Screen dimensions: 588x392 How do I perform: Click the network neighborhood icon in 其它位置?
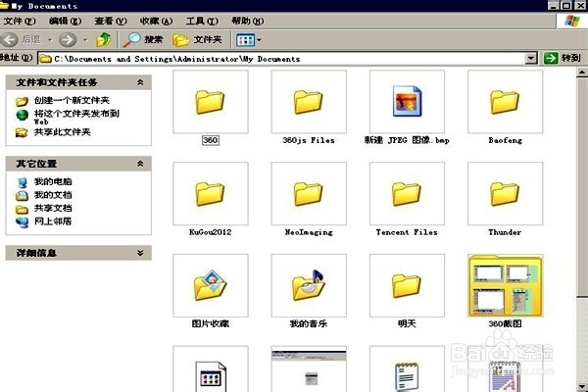(23, 222)
